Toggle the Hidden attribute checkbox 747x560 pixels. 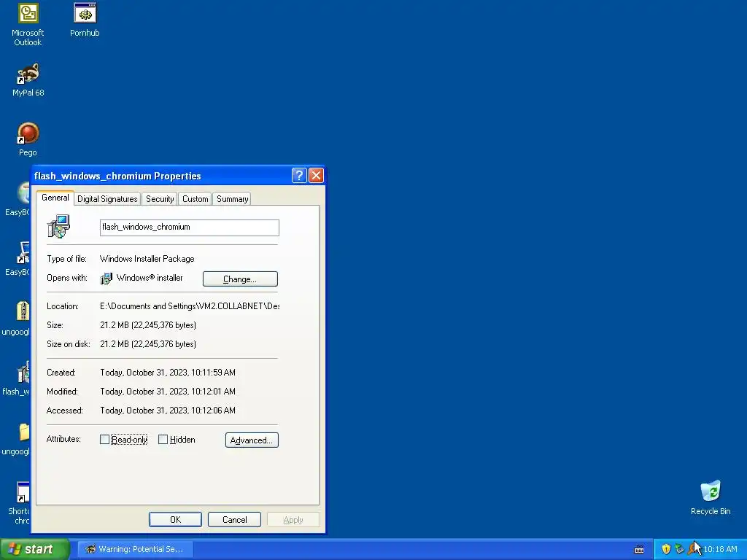tap(163, 440)
